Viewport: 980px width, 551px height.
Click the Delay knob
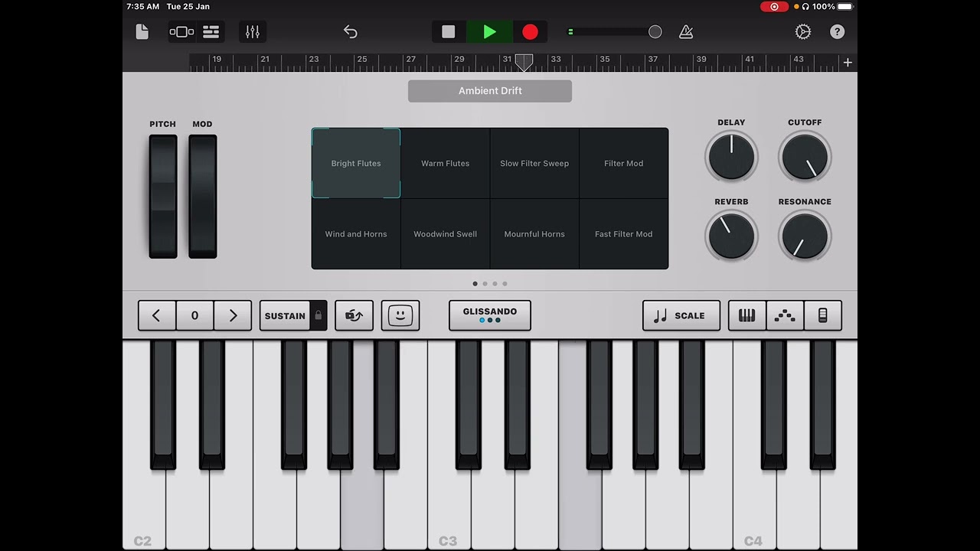click(x=731, y=156)
